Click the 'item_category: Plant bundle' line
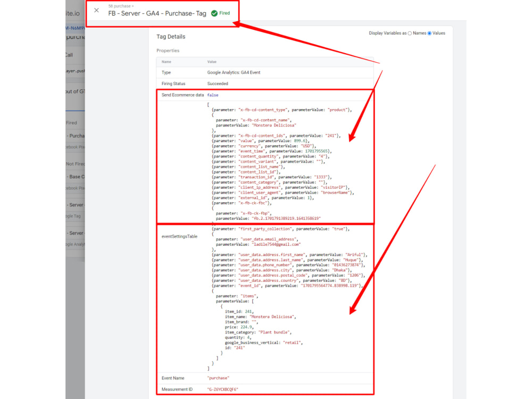This screenshot has height=399, width=532. (x=258, y=332)
